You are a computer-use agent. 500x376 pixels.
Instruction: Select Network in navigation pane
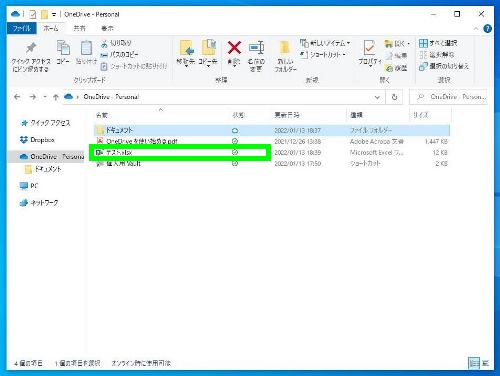39,203
